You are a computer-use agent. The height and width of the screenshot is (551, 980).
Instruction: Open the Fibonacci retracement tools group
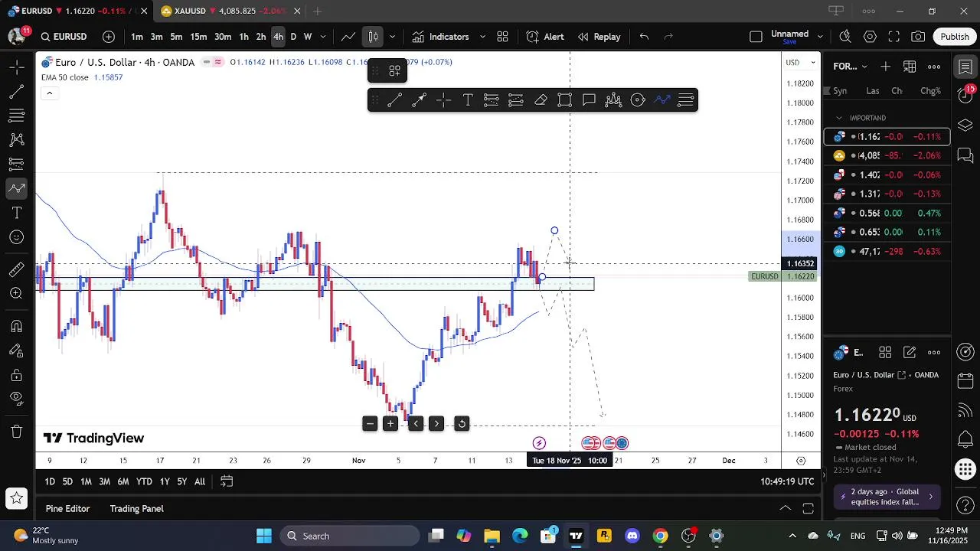(16, 116)
